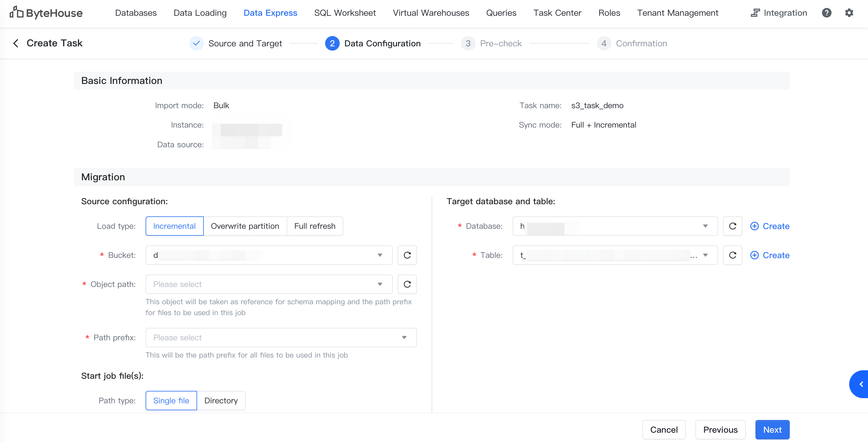868x443 pixels.
Task: Expand the blue side panel arrow
Action: coord(859,384)
